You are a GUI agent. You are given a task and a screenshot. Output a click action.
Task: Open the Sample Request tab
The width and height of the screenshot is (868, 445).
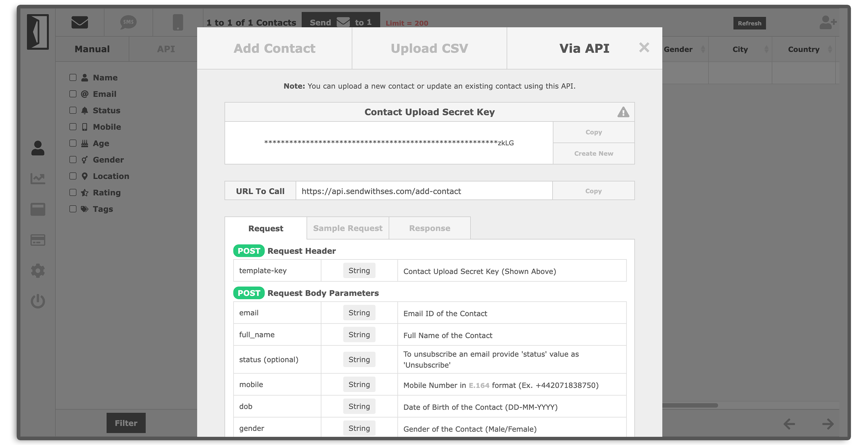[348, 228]
